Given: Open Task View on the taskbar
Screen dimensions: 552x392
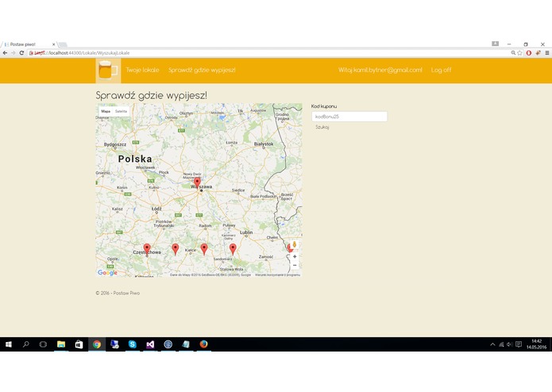Looking at the screenshot, I should tap(43, 344).
